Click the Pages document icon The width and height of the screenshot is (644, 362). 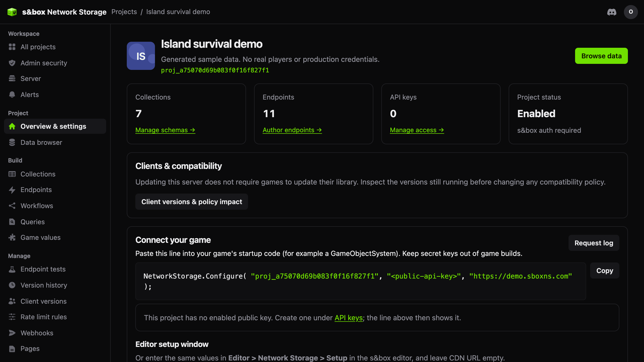point(12,349)
